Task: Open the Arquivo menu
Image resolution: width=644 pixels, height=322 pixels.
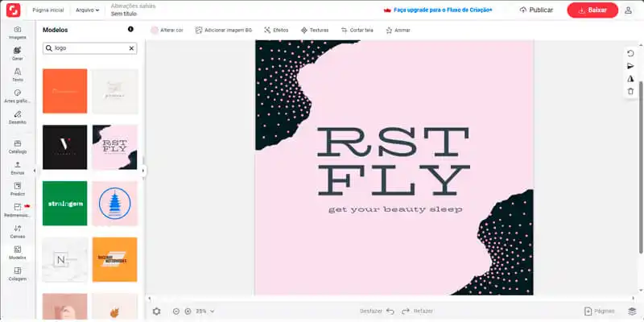Action: point(87,10)
